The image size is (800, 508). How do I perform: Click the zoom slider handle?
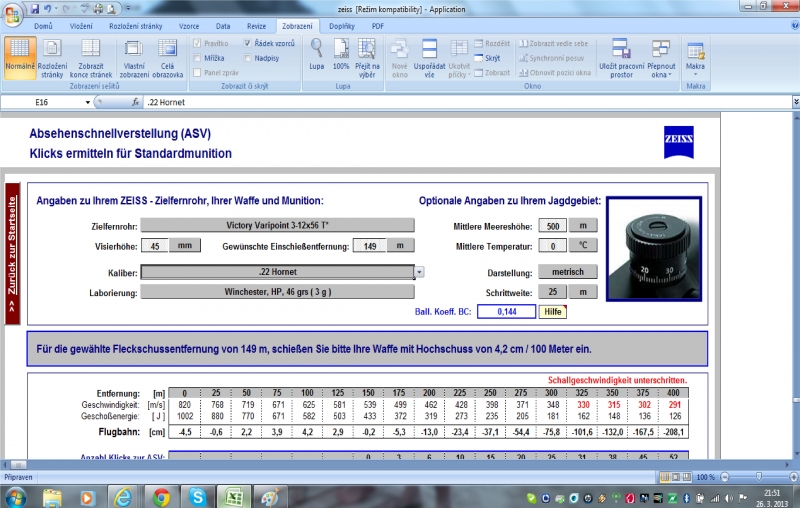[759, 477]
